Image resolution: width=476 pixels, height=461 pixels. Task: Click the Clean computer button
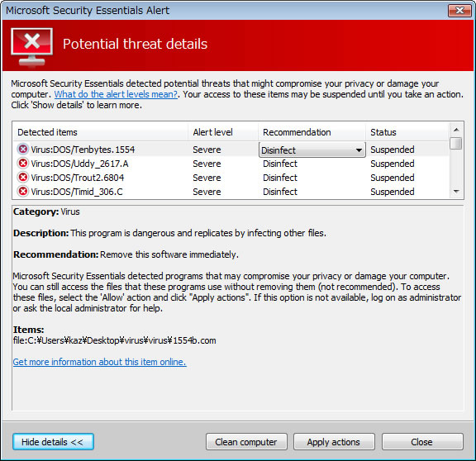246,441
